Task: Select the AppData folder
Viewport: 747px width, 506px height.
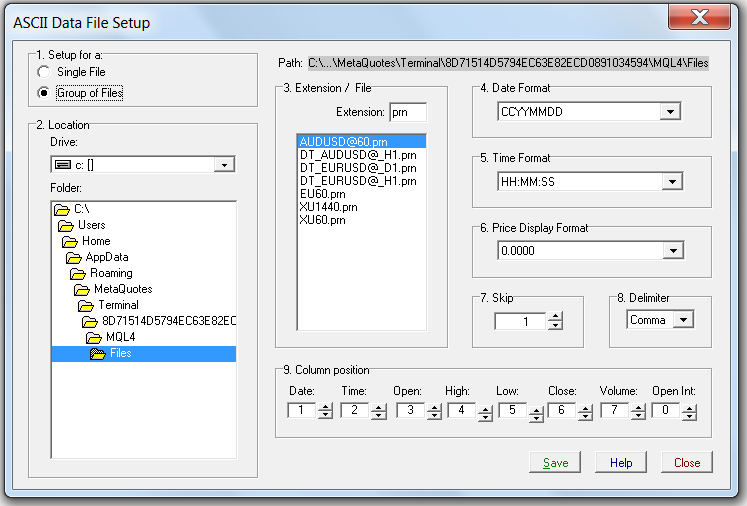Action: point(97,257)
